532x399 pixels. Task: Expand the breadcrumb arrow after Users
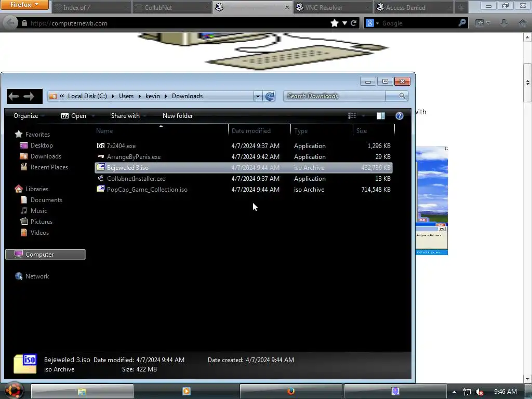pyautogui.click(x=139, y=96)
